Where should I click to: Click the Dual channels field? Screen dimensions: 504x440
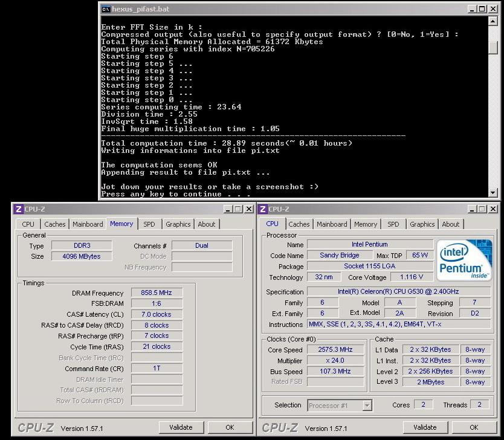[202, 245]
